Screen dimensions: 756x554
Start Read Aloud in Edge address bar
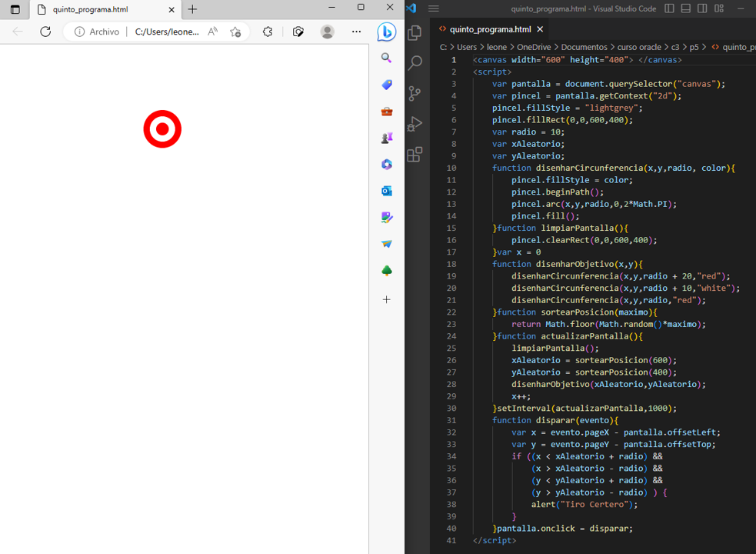212,32
